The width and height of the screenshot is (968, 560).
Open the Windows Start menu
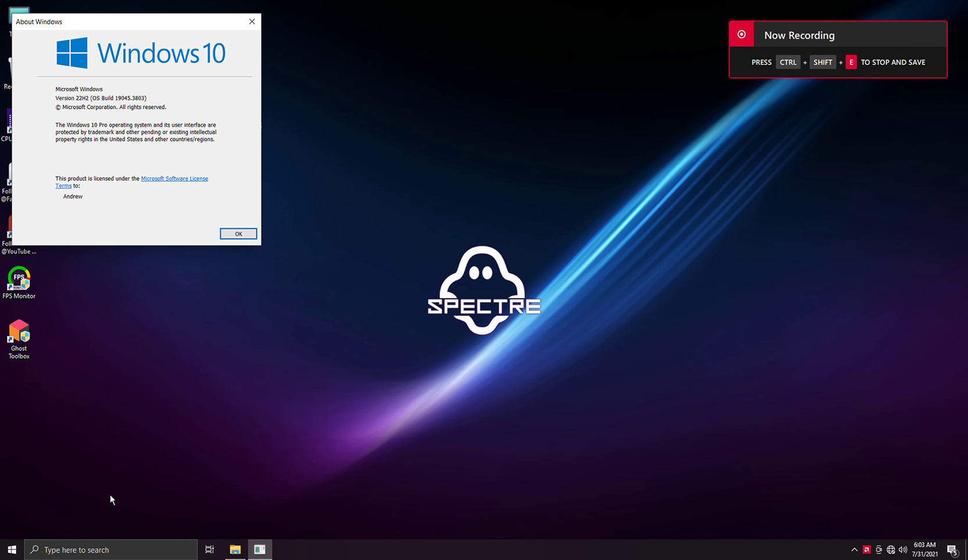pos(12,550)
